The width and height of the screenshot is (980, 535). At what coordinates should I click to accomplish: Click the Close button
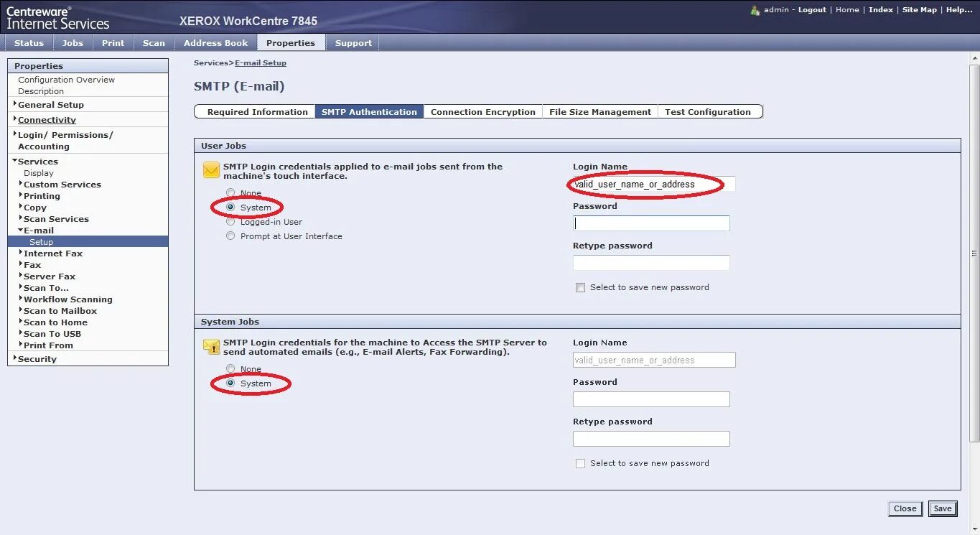click(905, 508)
